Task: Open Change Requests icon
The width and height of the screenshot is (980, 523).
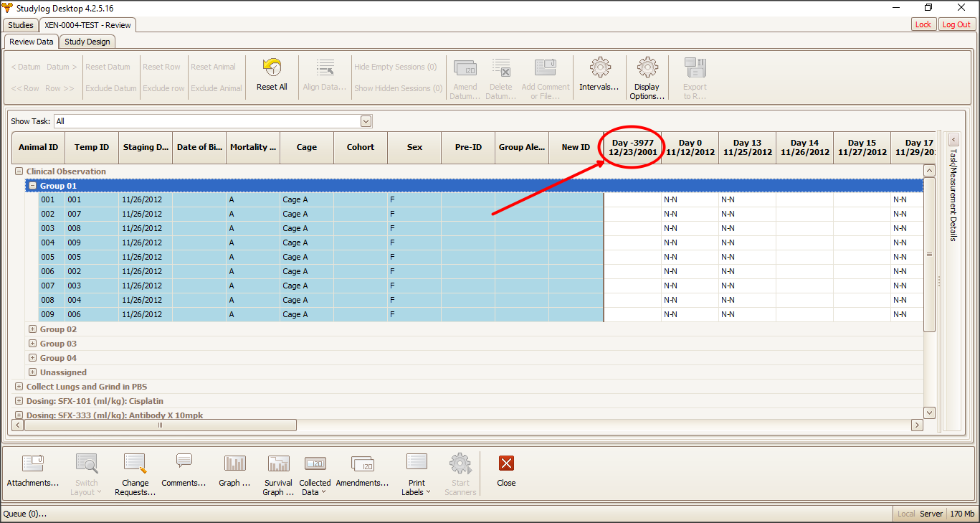Action: point(135,463)
